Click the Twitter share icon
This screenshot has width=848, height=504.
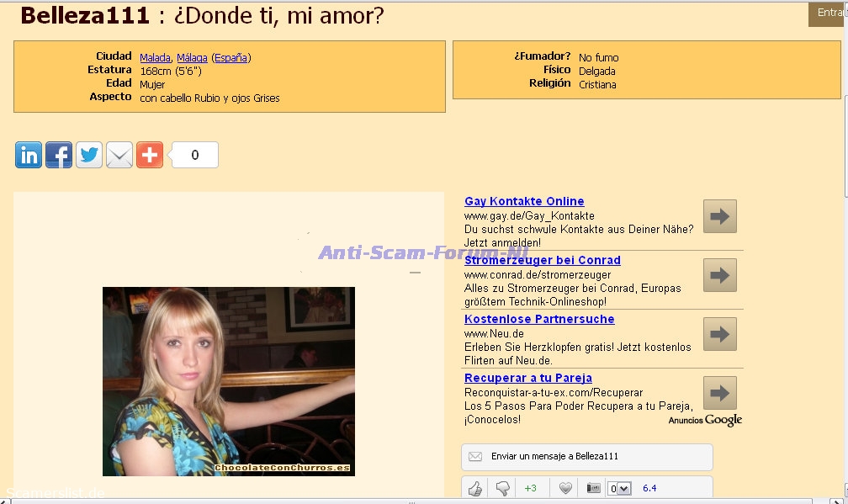[x=89, y=155]
